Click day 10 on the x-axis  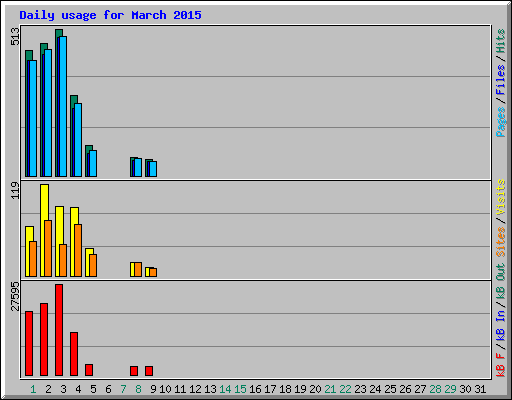pos(165,389)
